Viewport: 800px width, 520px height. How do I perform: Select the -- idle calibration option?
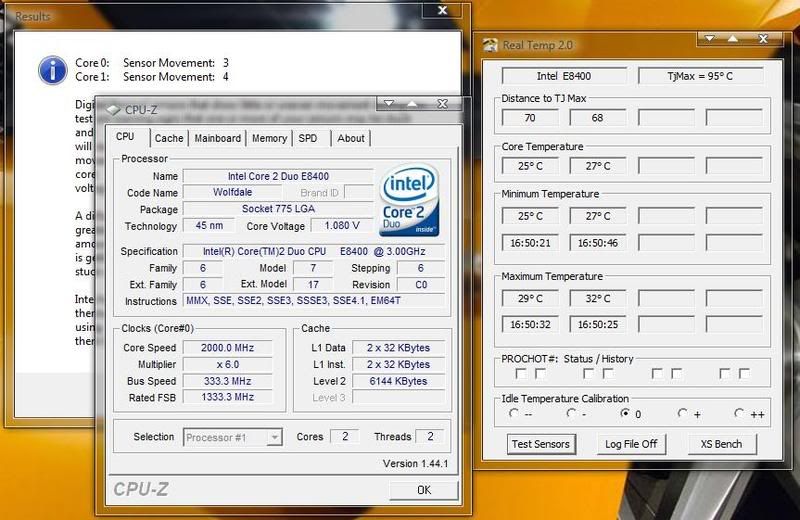coord(514,413)
